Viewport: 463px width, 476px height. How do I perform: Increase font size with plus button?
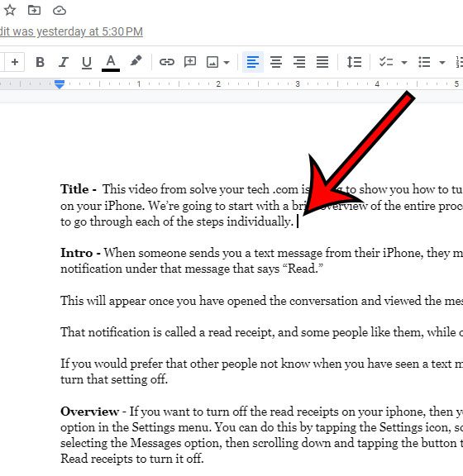(x=15, y=62)
